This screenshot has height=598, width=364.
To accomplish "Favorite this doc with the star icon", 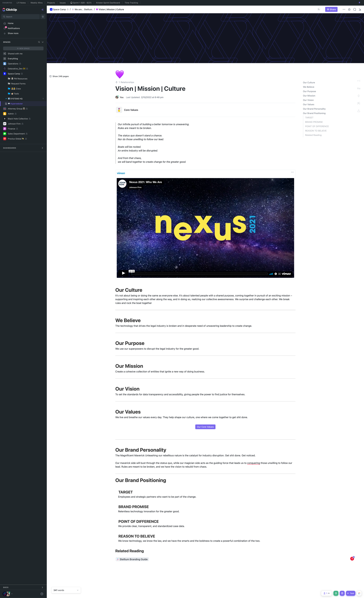I will [x=349, y=9].
